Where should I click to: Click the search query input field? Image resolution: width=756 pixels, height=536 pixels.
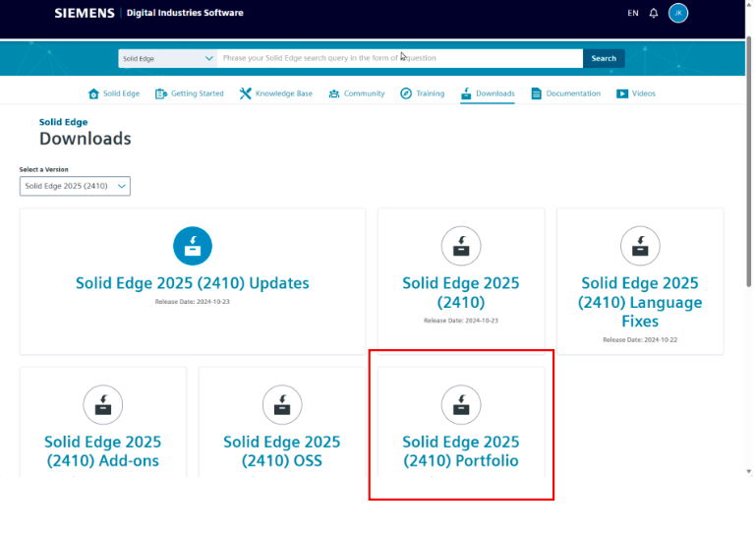point(400,58)
